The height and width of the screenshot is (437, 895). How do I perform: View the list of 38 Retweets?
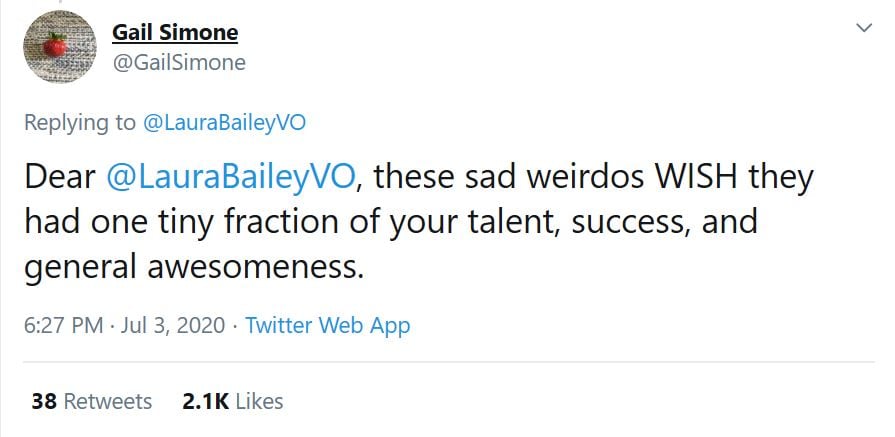(92, 401)
